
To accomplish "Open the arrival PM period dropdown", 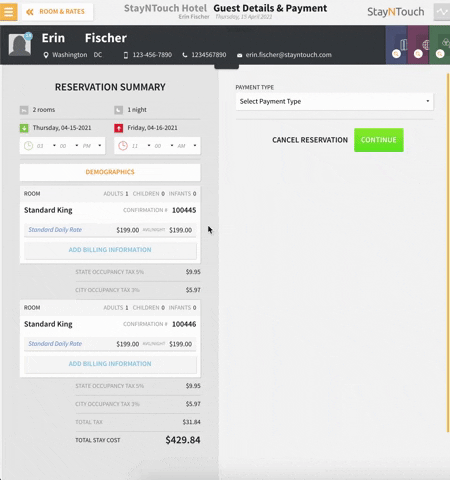I will [92, 146].
